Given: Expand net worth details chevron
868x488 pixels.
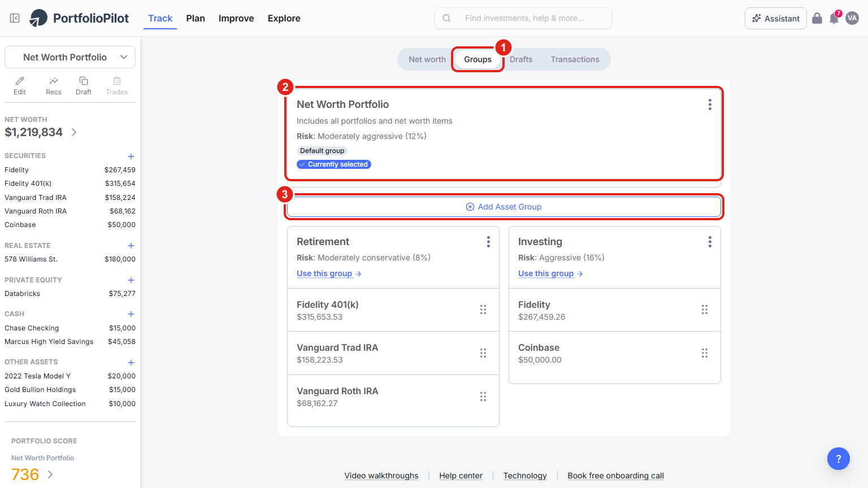Looking at the screenshot, I should (x=74, y=132).
